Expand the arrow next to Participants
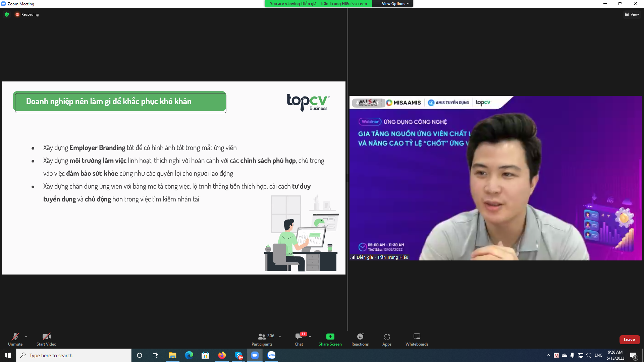644x362 pixels. point(280,337)
